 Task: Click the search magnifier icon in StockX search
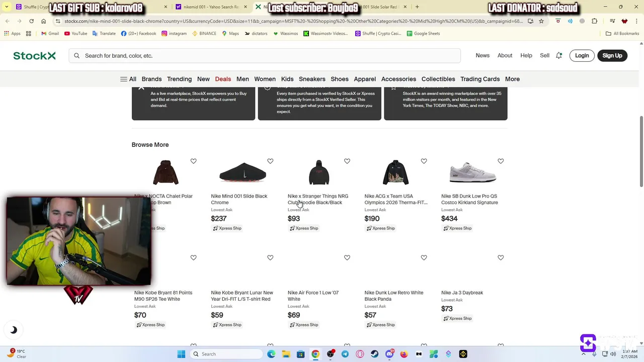point(77,56)
